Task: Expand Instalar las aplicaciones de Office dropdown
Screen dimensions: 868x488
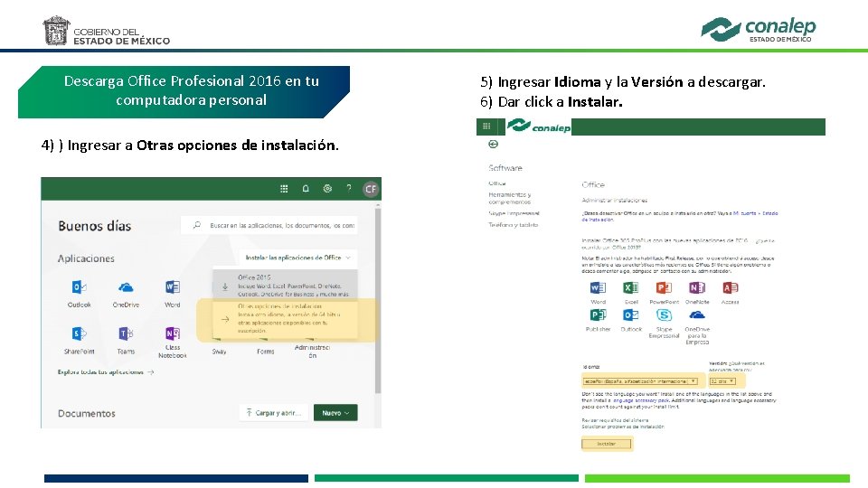Action: [297, 258]
